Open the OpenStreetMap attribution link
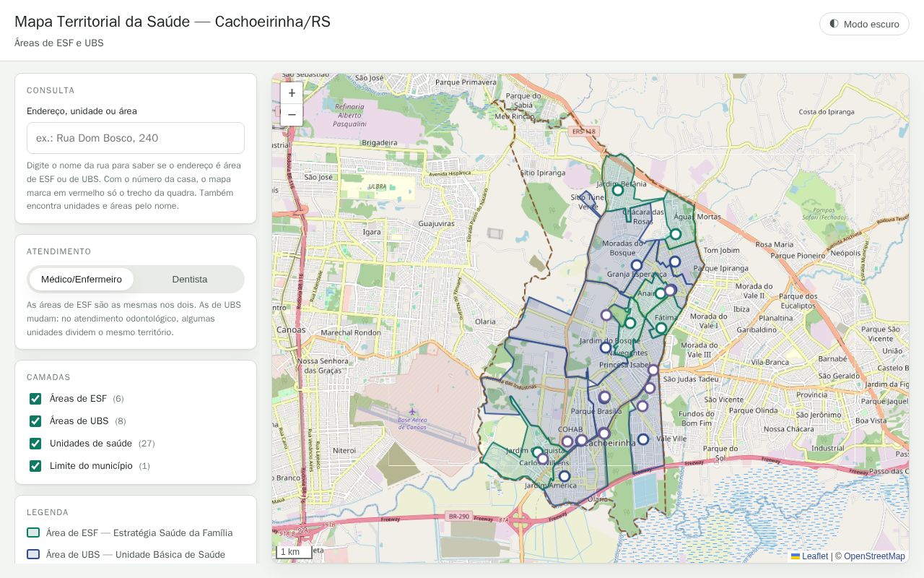The width and height of the screenshot is (924, 578). (874, 556)
